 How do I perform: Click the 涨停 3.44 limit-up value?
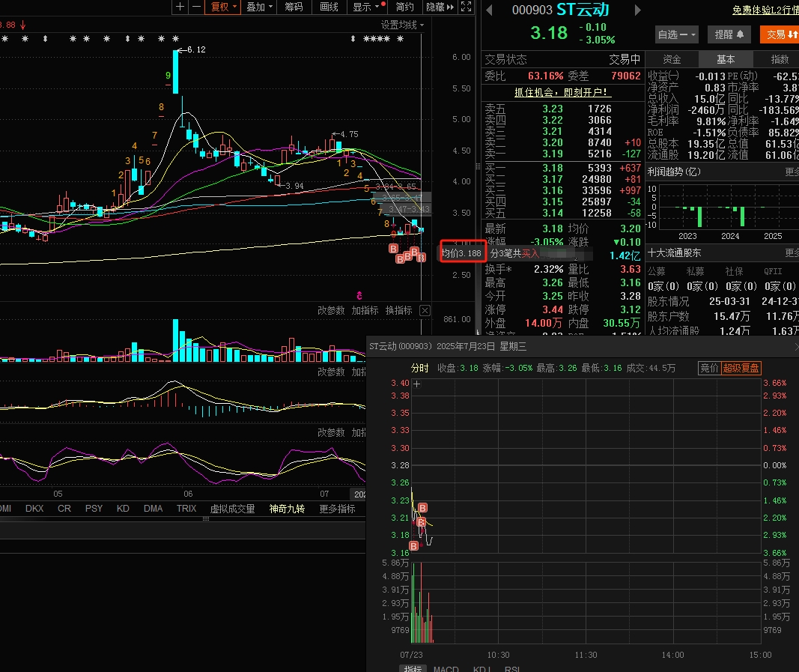pyautogui.click(x=553, y=309)
